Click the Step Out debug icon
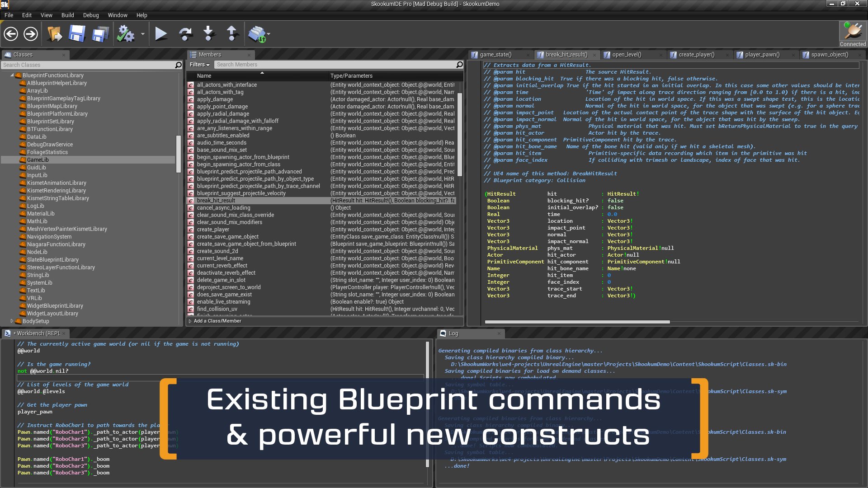The height and width of the screenshot is (488, 868). pos(232,34)
